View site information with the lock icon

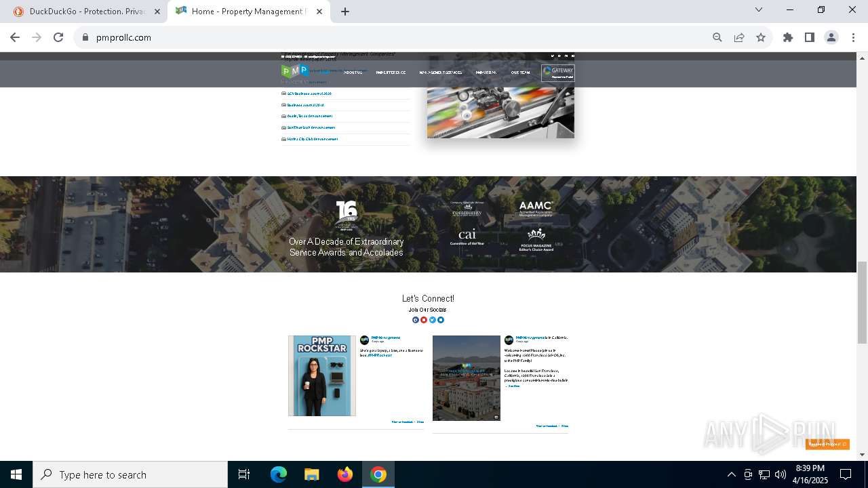point(85,37)
